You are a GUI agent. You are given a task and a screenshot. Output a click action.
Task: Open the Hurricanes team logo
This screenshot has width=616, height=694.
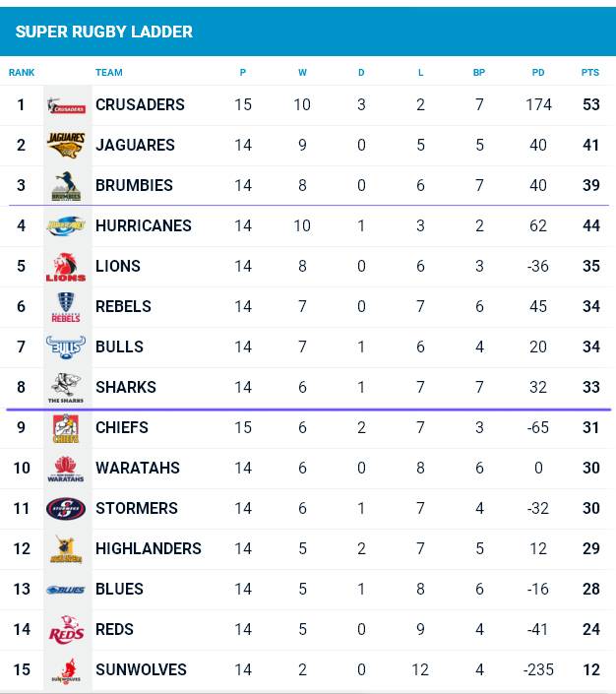tap(66, 225)
